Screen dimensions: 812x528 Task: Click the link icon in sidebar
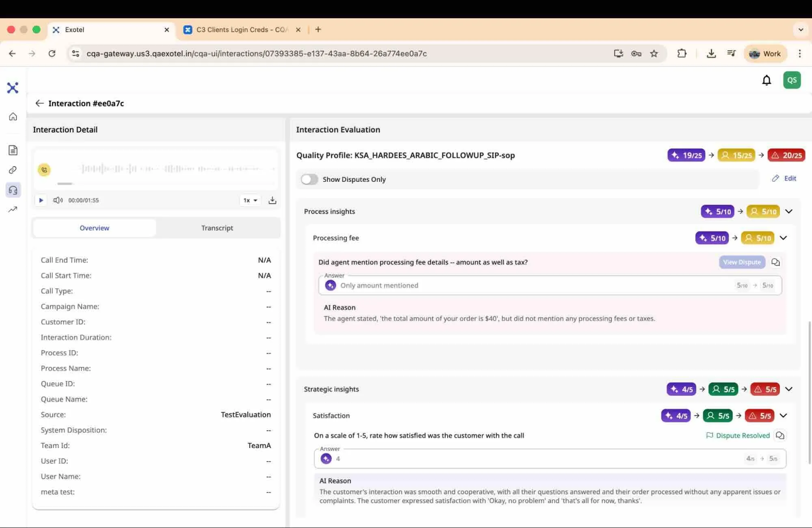[13, 170]
